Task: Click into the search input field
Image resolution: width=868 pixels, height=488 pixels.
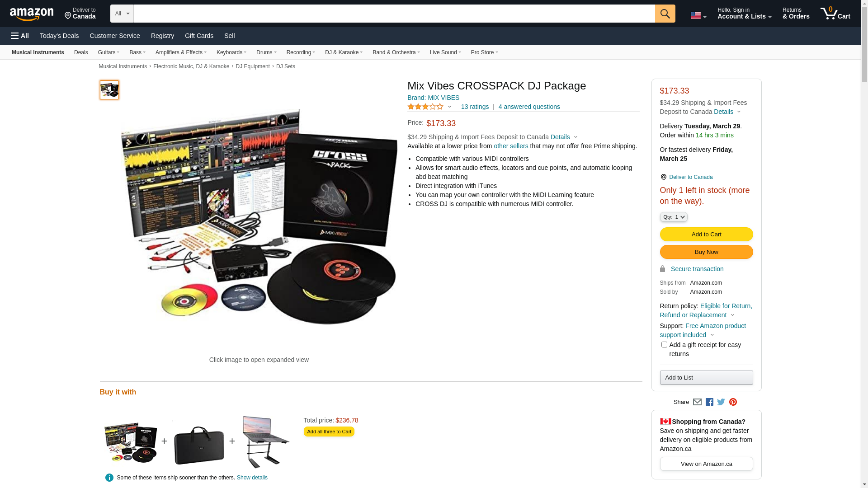Action: [394, 14]
